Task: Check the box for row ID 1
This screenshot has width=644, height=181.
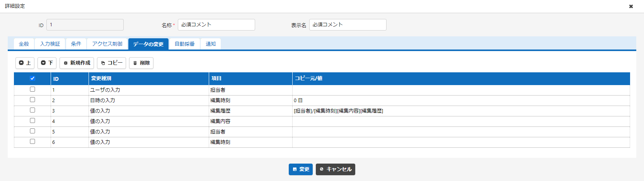Action: click(32, 89)
